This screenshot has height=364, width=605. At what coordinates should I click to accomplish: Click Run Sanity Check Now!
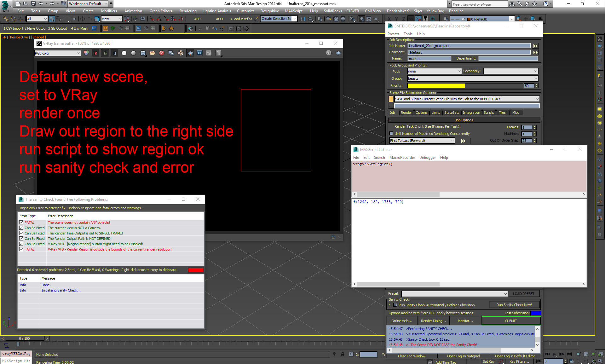(x=514, y=304)
